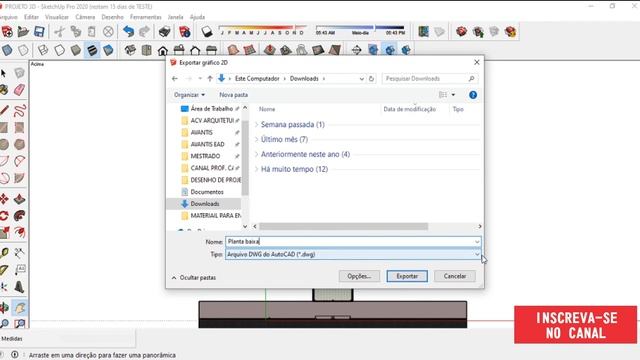The width and height of the screenshot is (640, 360).
Task: Select the Eraser tool in left toolbar
Action: pos(19,90)
